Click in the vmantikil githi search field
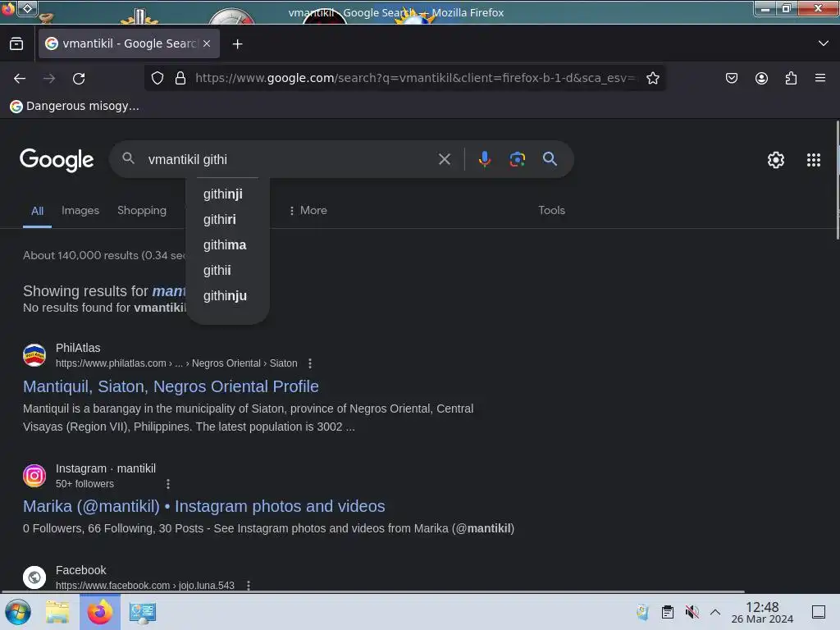The image size is (840, 630). [x=290, y=159]
